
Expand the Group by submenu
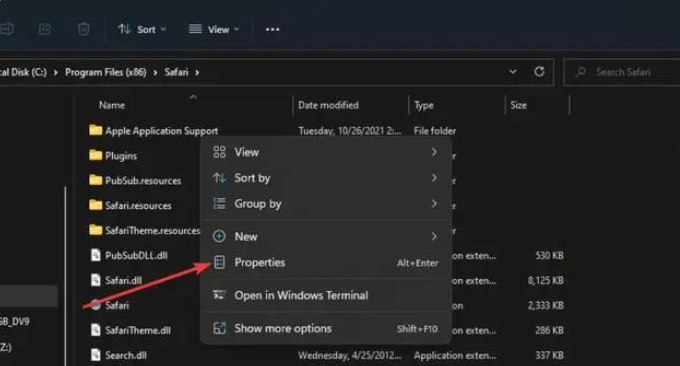coord(325,203)
